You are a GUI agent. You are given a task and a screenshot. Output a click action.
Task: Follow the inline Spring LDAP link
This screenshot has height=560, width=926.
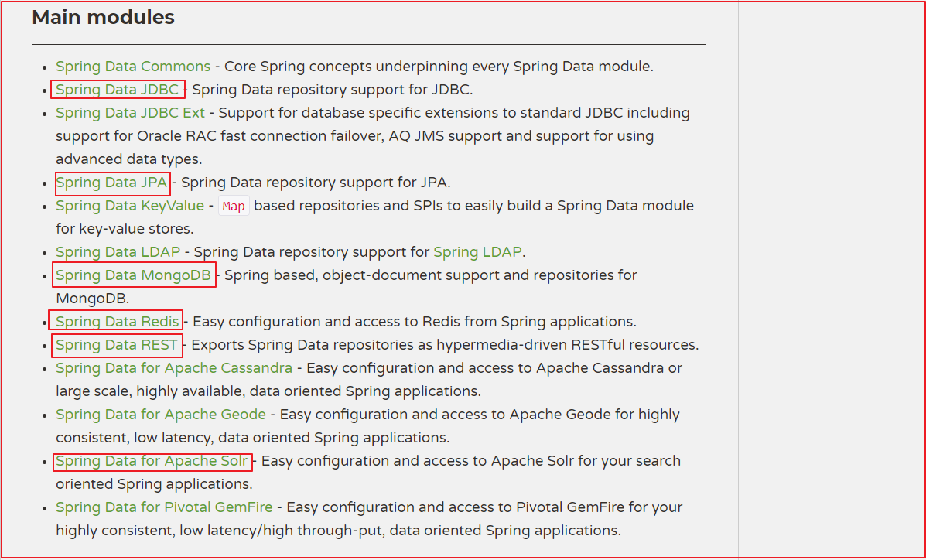click(477, 252)
